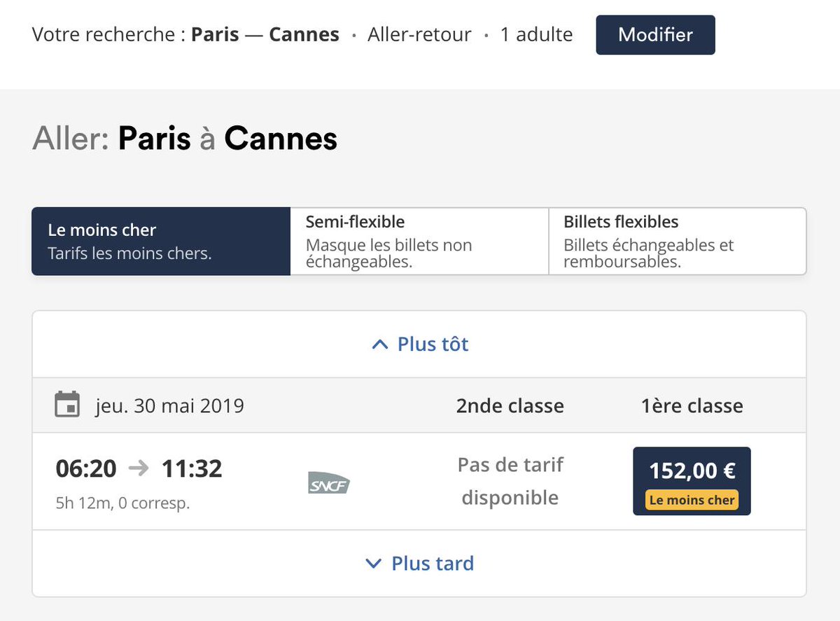Select the Le moins cher tab
Image resolution: width=840 pixels, height=621 pixels.
coord(161,241)
